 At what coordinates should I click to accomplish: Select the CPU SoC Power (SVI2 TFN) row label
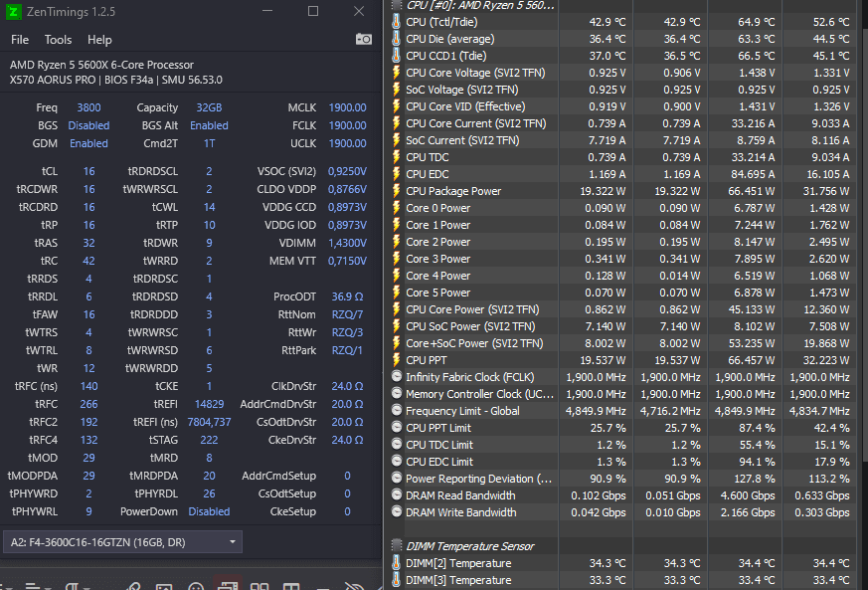coord(470,326)
